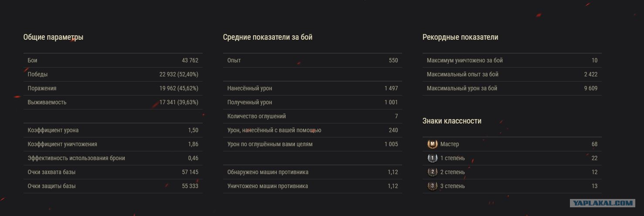Viewport: 644px width, 216px height.
Task: Select the Рекордные показатели heading
Action: (x=460, y=38)
